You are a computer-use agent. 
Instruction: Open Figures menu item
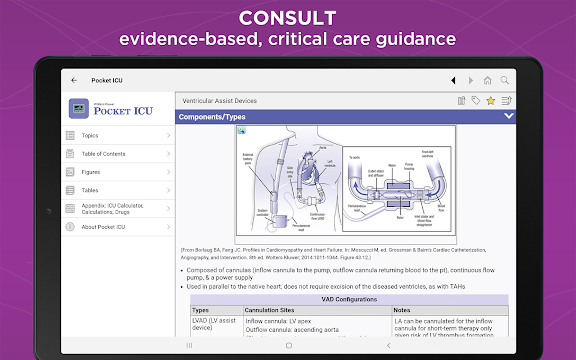coord(118,172)
